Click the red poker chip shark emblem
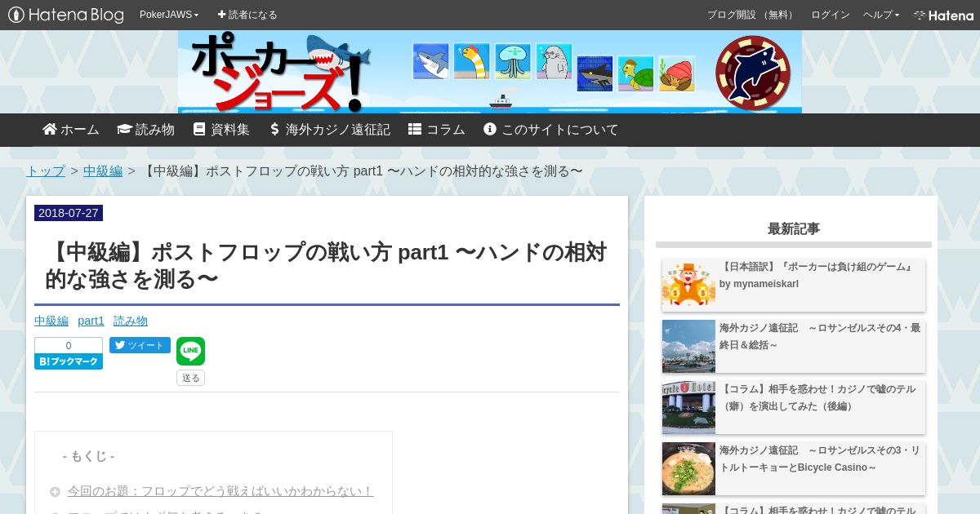Viewport: 980px width, 514px height. pyautogui.click(x=752, y=73)
